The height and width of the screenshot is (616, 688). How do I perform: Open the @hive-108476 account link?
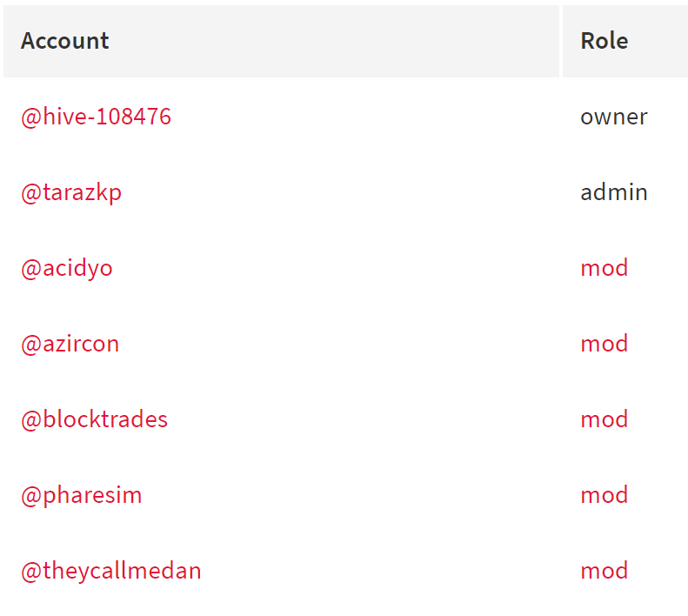coord(96,117)
